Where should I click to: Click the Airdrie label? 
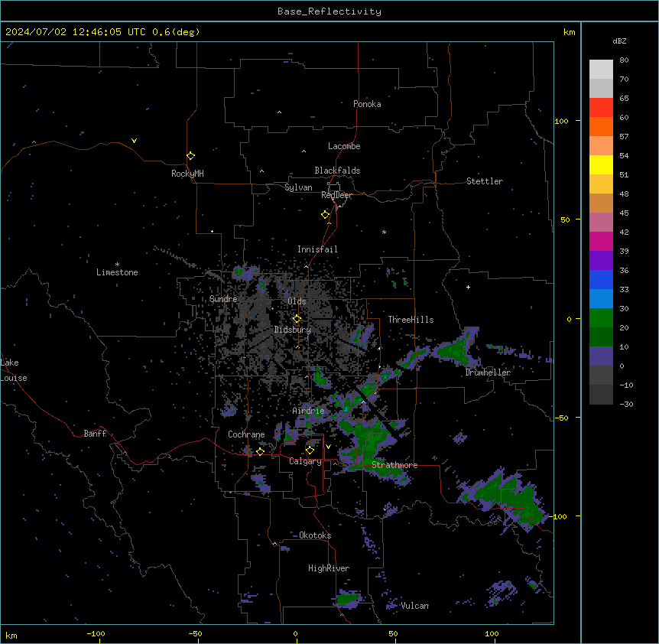[x=309, y=411]
